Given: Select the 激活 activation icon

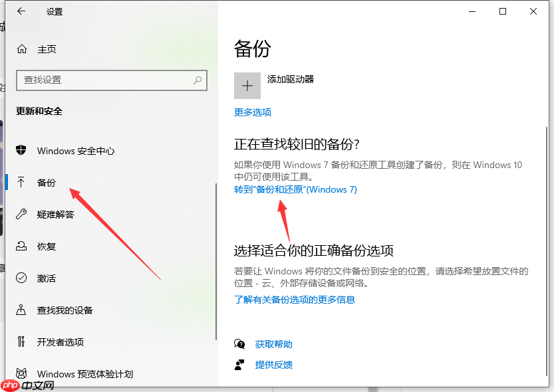Looking at the screenshot, I should (22, 278).
